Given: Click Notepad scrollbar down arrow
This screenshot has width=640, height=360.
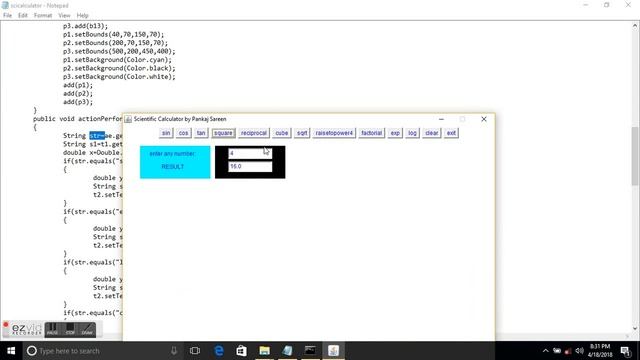Looking at the screenshot, I should coord(635,328).
